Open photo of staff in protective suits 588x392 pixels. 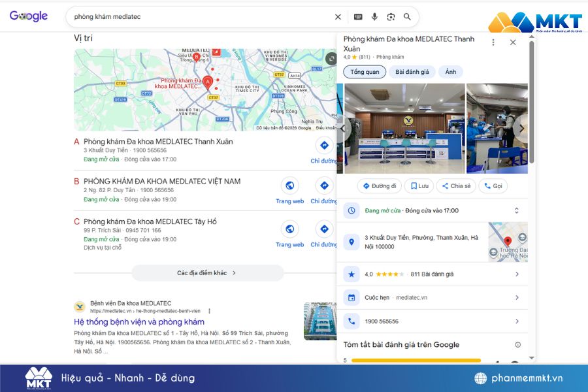pos(497,128)
